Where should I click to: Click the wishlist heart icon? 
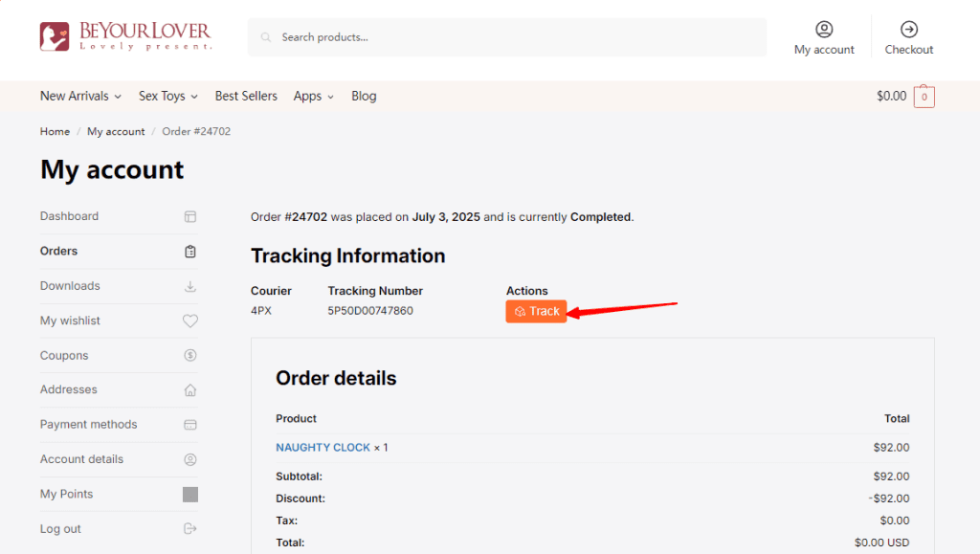tap(189, 321)
